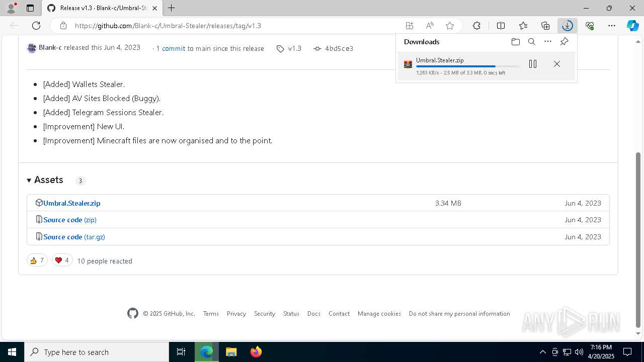Open the volume tray icon
Viewport: 644px width, 362px height.
(x=579, y=352)
